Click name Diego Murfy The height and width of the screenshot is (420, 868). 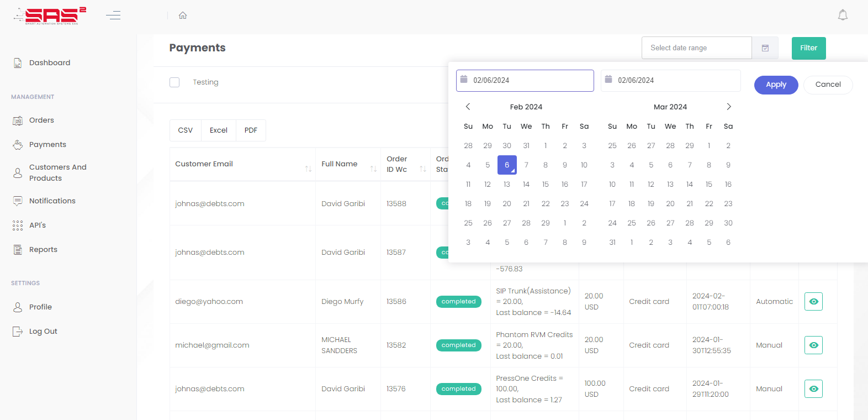click(342, 302)
